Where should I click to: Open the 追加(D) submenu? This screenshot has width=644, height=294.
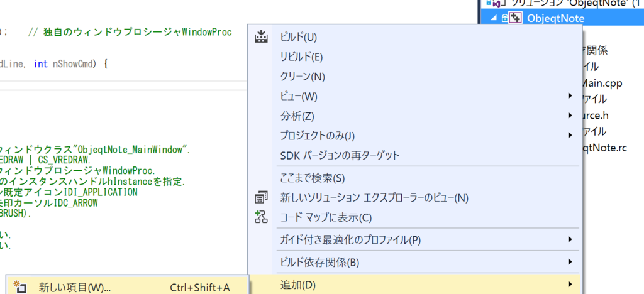click(x=415, y=285)
